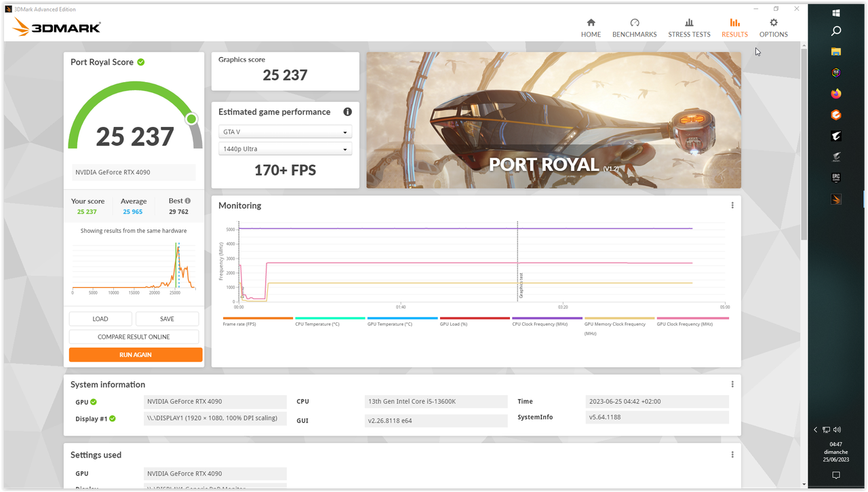Open the white Aorus eagle taskbar app
The image size is (868, 492).
(836, 136)
